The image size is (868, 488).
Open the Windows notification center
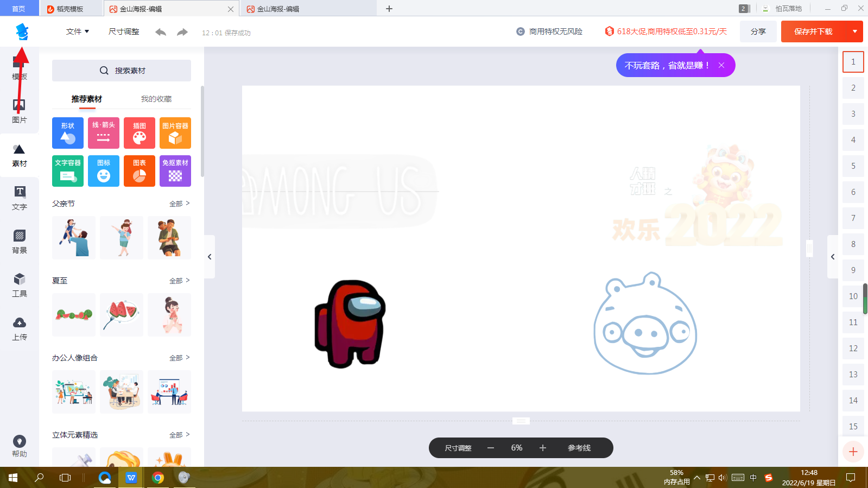click(x=851, y=478)
